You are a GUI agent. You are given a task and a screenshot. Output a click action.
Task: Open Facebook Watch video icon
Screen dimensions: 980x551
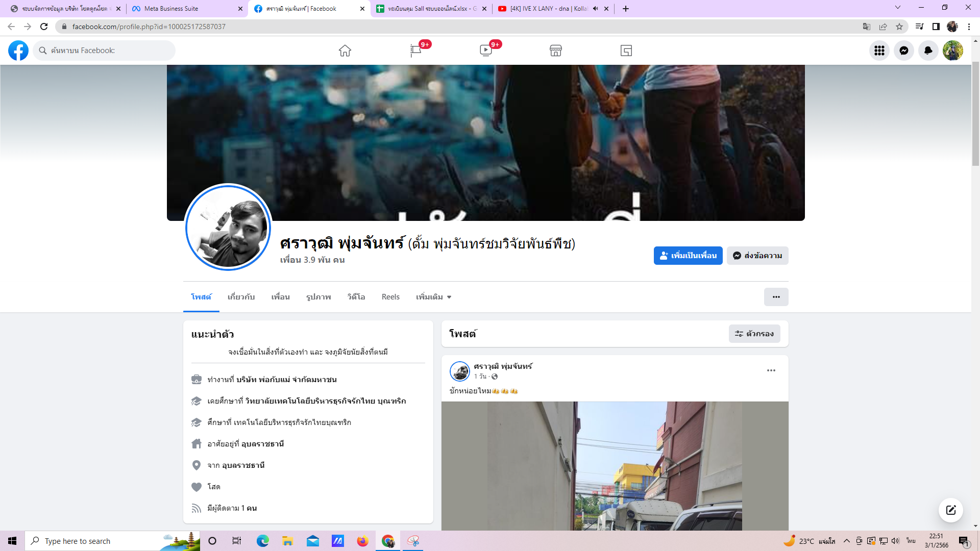(486, 51)
